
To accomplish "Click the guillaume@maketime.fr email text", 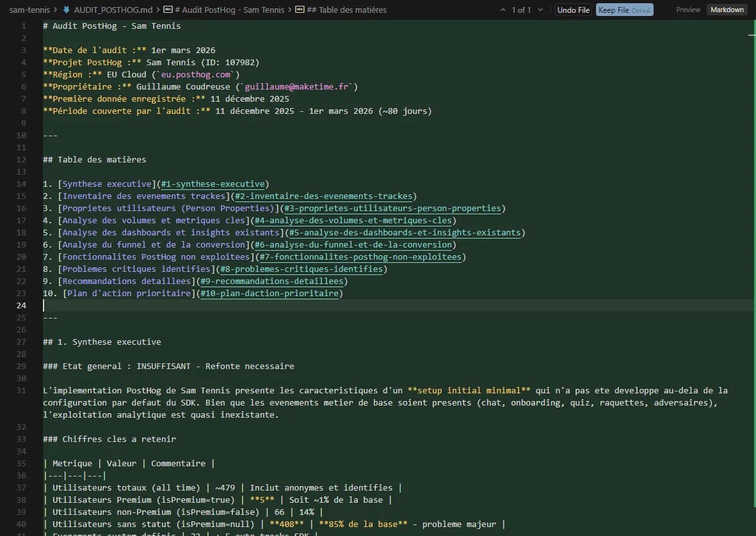I will click(x=298, y=87).
